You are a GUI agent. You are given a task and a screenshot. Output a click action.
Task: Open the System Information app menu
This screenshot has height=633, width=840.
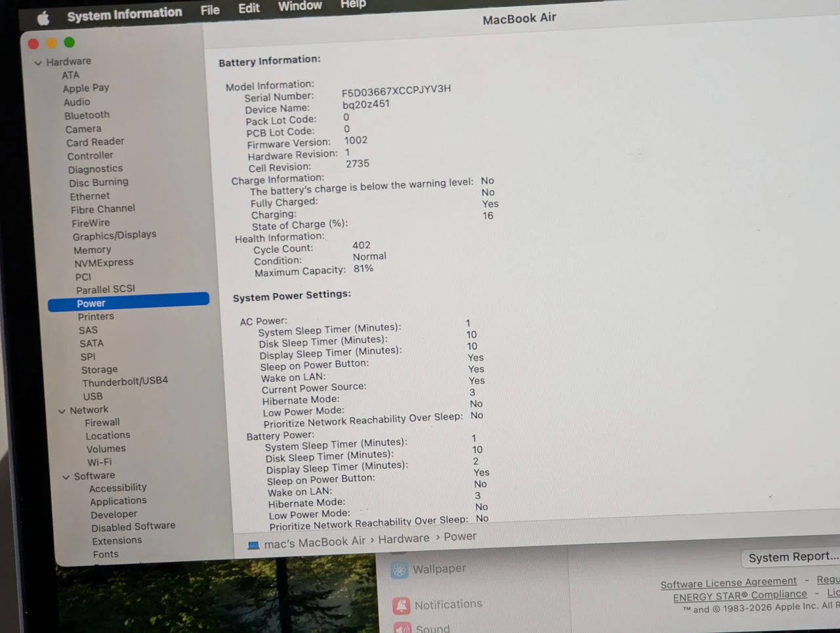click(x=125, y=14)
